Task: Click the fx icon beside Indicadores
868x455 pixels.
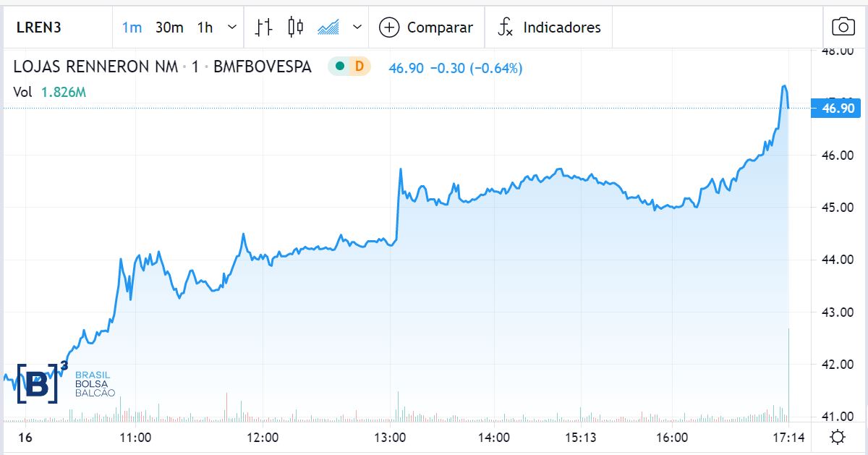Action: [505, 27]
